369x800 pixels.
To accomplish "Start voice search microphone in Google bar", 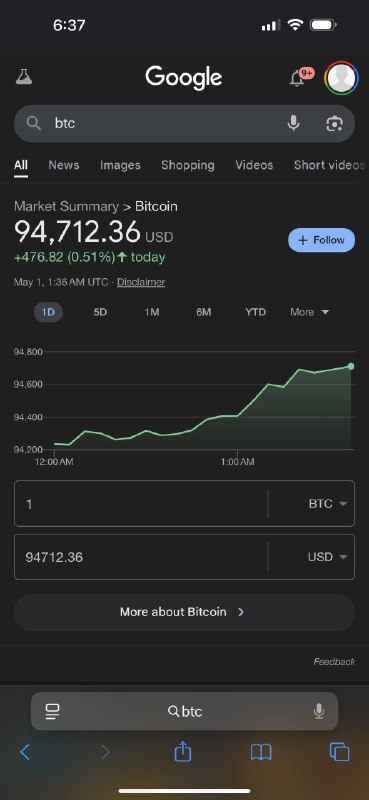I will [293, 123].
